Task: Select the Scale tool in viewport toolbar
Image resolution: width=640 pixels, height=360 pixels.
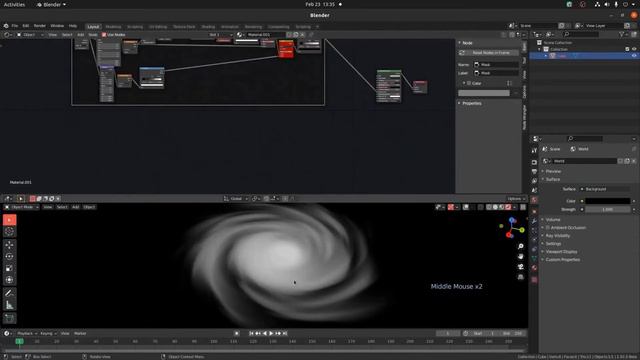Action: [x=10, y=268]
